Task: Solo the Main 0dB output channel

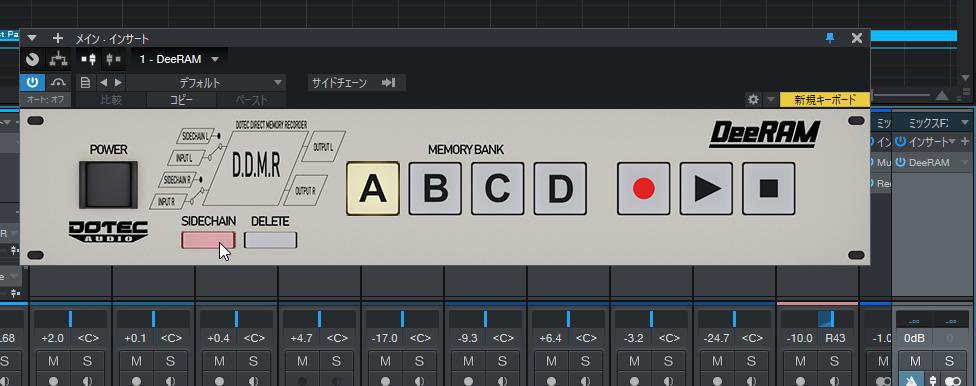Action: tap(949, 361)
